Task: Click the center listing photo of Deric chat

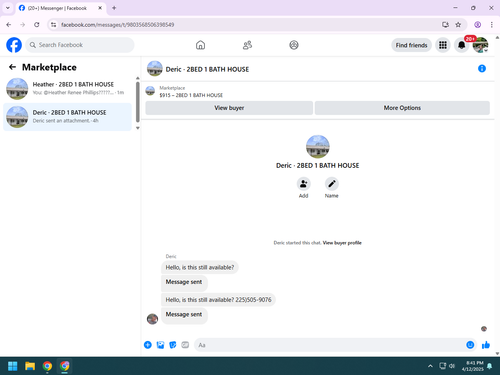Action: [x=318, y=147]
